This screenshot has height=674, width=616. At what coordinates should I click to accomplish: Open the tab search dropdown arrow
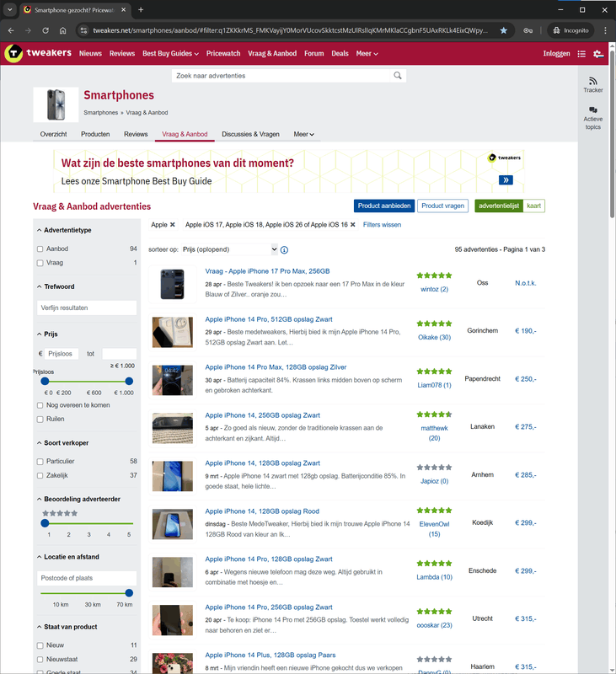(9, 9)
